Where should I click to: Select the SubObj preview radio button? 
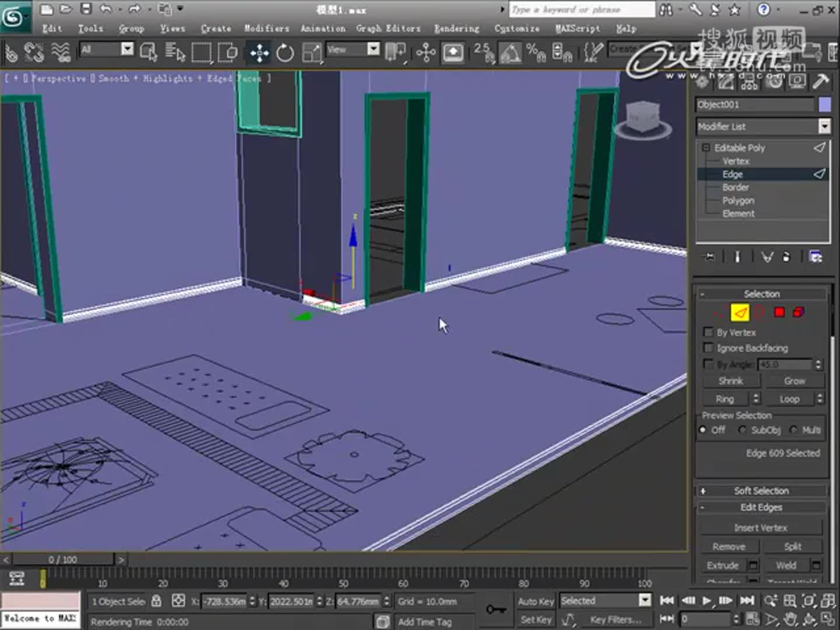(x=742, y=430)
